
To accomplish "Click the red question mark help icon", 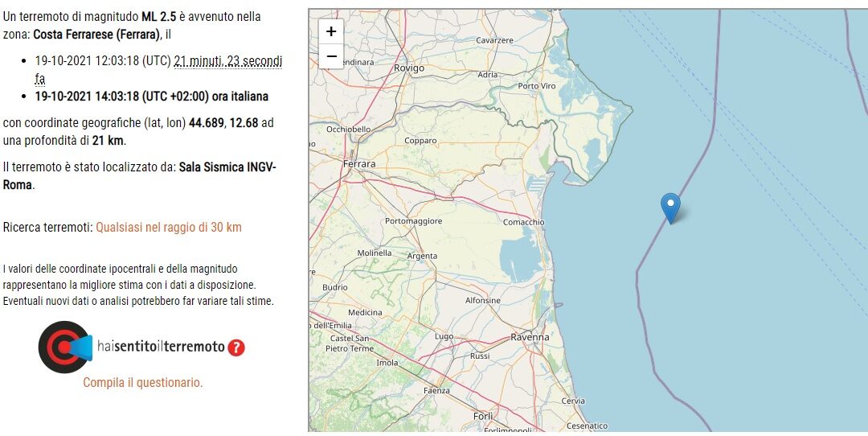I will 235,348.
